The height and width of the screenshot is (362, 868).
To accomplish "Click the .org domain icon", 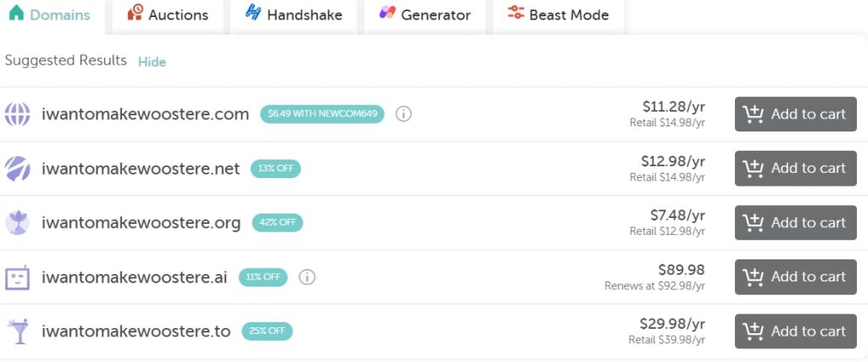I will [17, 223].
